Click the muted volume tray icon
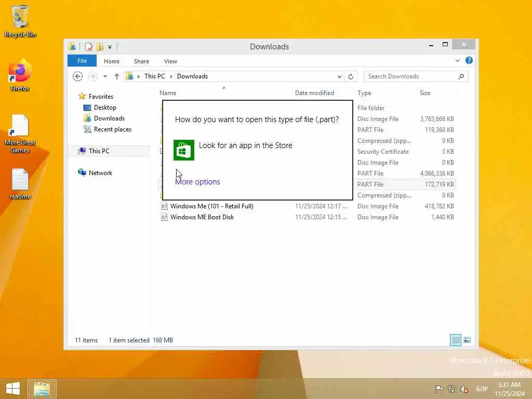The height and width of the screenshot is (399, 532). click(464, 389)
